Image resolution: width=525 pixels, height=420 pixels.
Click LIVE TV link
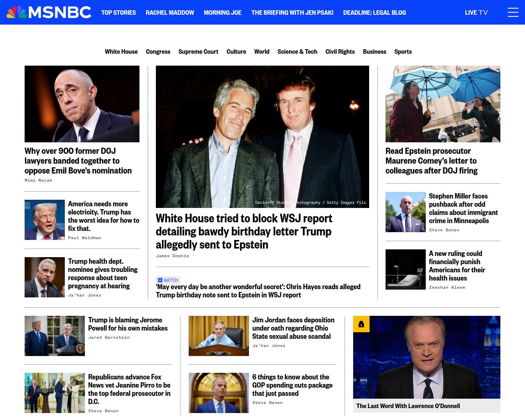pos(476,13)
